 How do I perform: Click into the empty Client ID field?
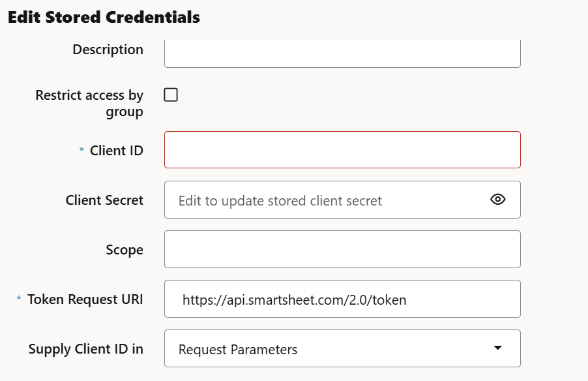[x=342, y=150]
